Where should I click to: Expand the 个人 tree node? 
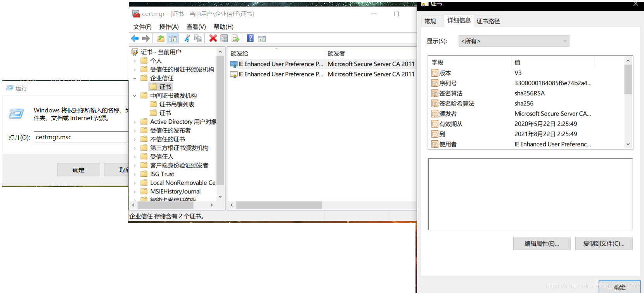135,61
